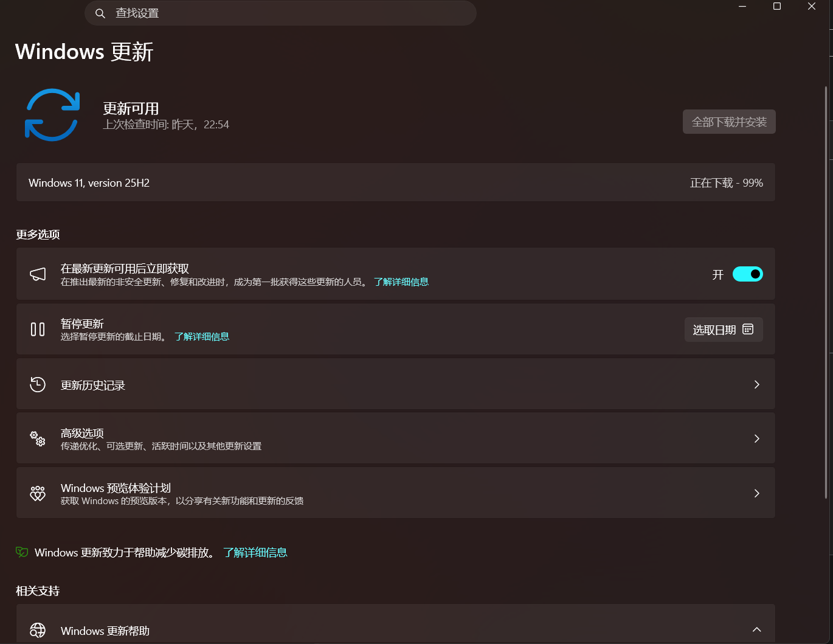
Task: Click the 相关支持 section heading
Action: [38, 591]
